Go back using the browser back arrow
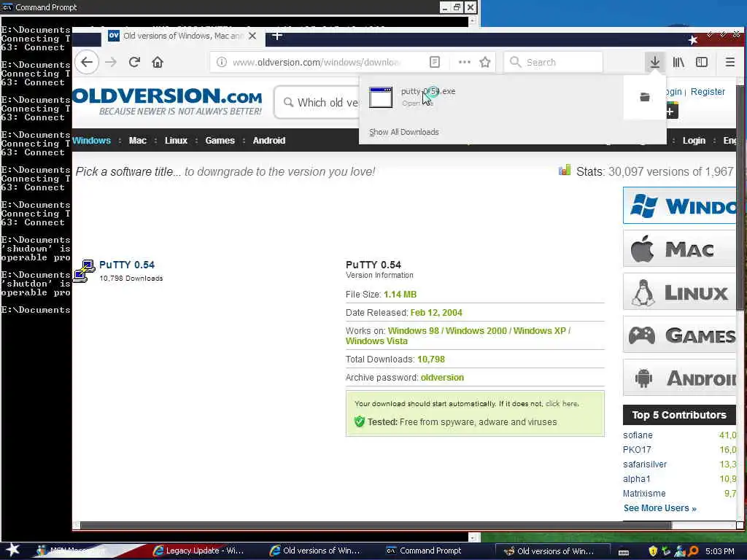Image resolution: width=747 pixels, height=560 pixels. (87, 63)
